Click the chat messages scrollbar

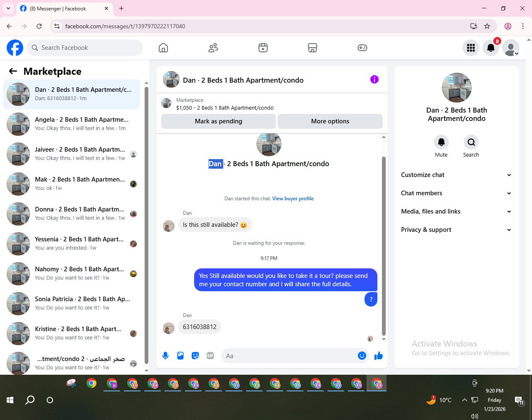tap(384, 245)
